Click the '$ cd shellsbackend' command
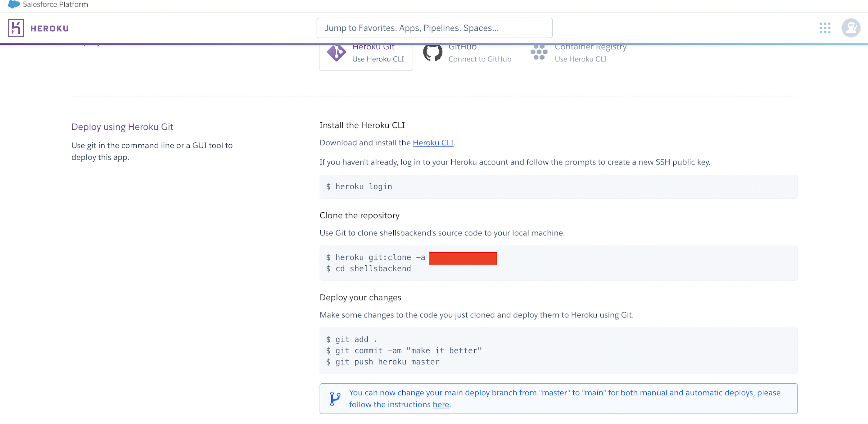 [368, 269]
